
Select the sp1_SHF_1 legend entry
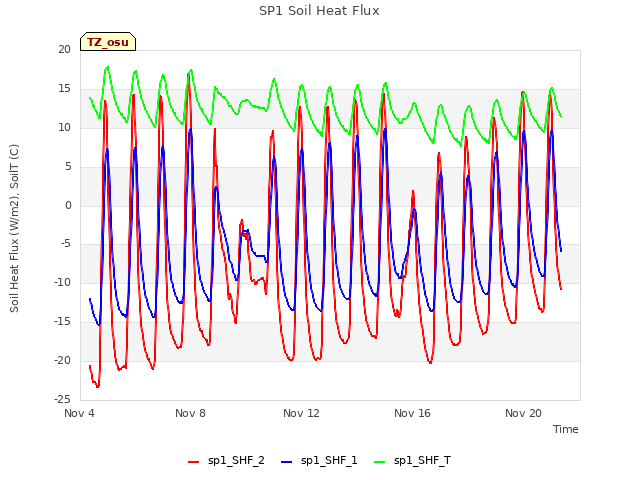[319, 461]
